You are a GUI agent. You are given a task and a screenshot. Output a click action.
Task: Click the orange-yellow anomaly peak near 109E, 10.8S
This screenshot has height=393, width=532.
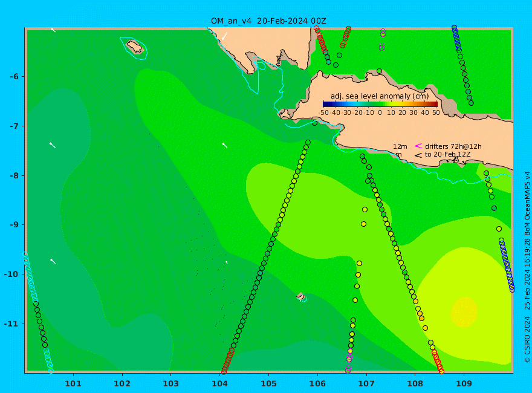click(464, 311)
